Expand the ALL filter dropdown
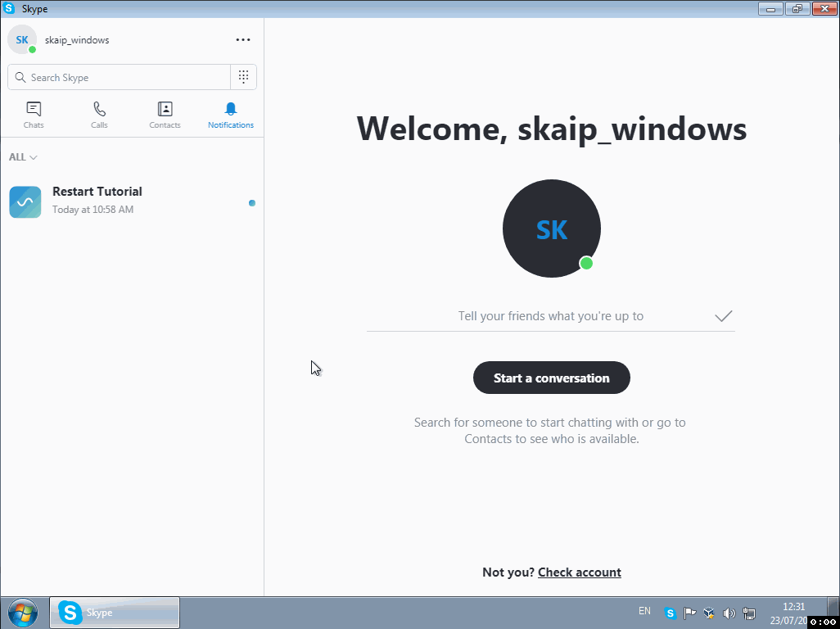The image size is (840, 629). click(23, 157)
